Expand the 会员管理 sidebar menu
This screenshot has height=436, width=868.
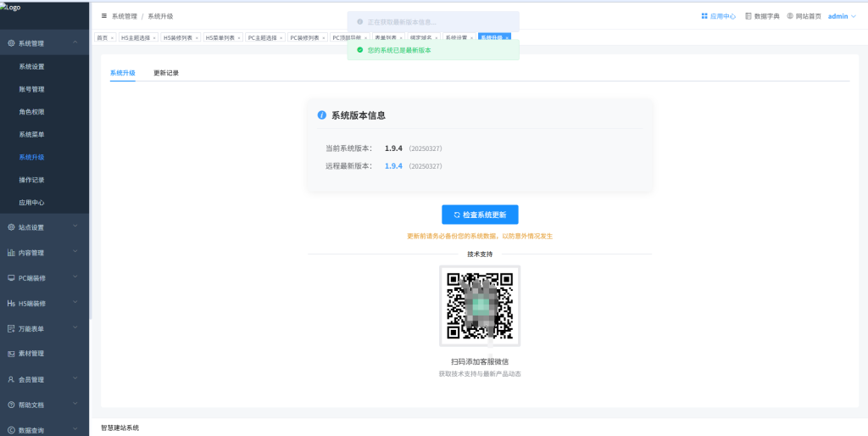tap(44, 379)
